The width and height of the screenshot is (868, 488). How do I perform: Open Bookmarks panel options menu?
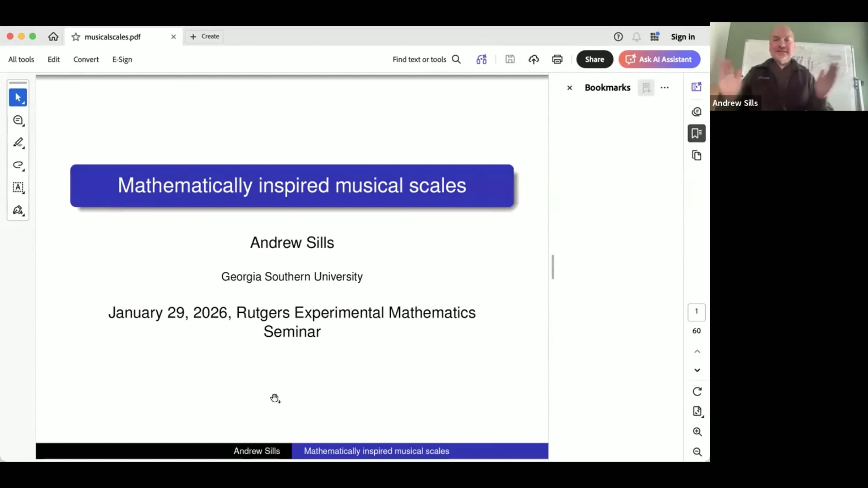(665, 88)
